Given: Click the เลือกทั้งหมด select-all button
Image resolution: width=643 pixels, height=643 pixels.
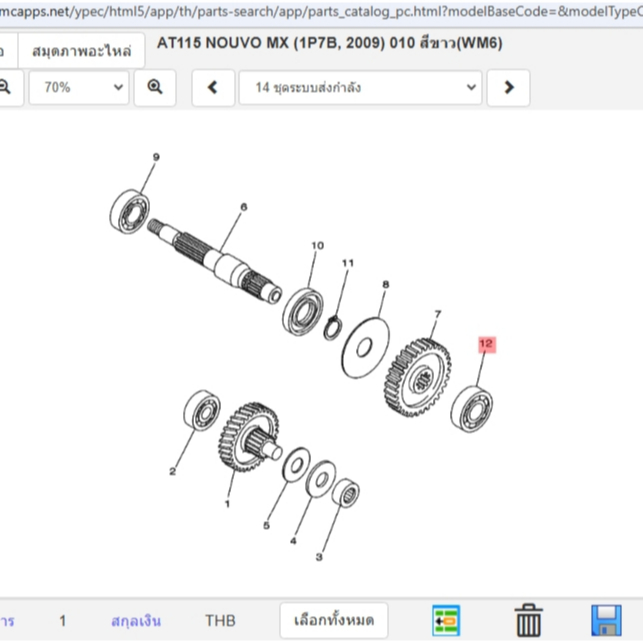Looking at the screenshot, I should 334,620.
